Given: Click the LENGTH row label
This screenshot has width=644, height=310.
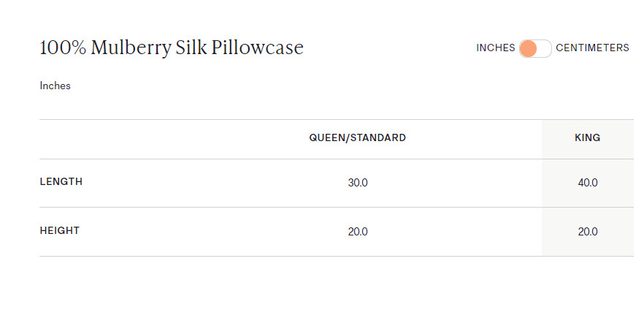Looking at the screenshot, I should (61, 182).
